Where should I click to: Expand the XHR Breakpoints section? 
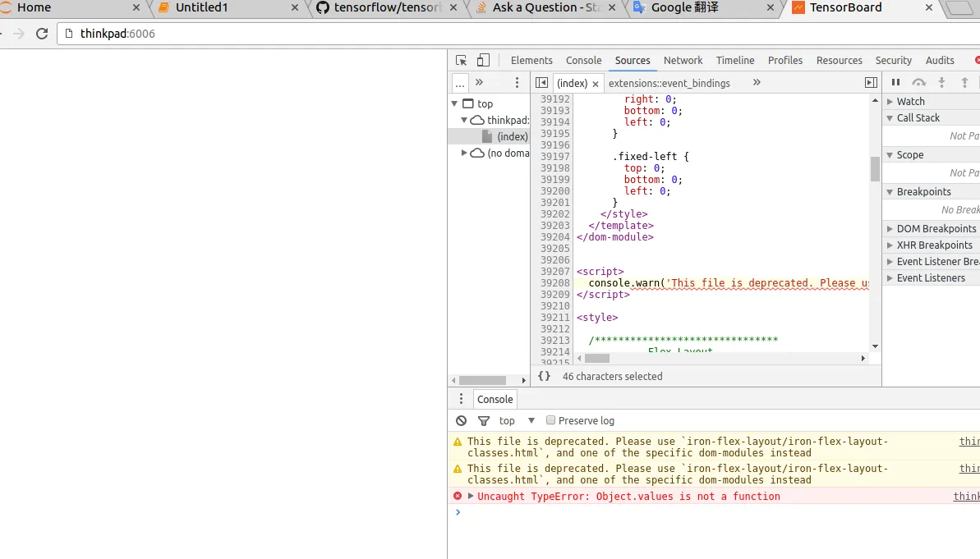coord(890,245)
